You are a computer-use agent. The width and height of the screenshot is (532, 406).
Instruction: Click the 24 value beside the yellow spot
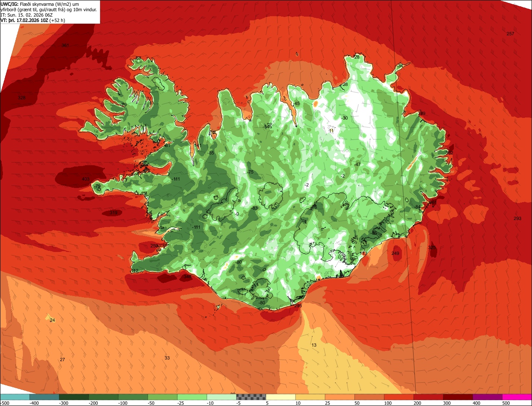pos(52,320)
